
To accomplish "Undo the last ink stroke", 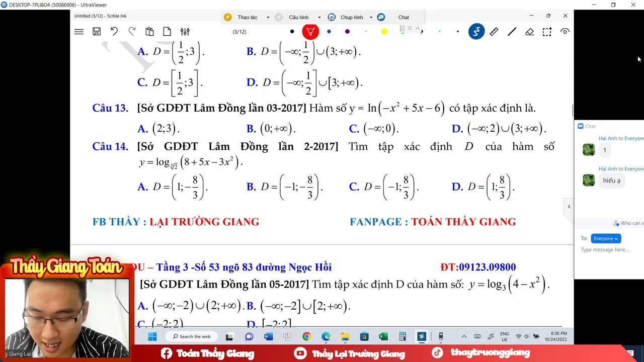I will [114, 32].
